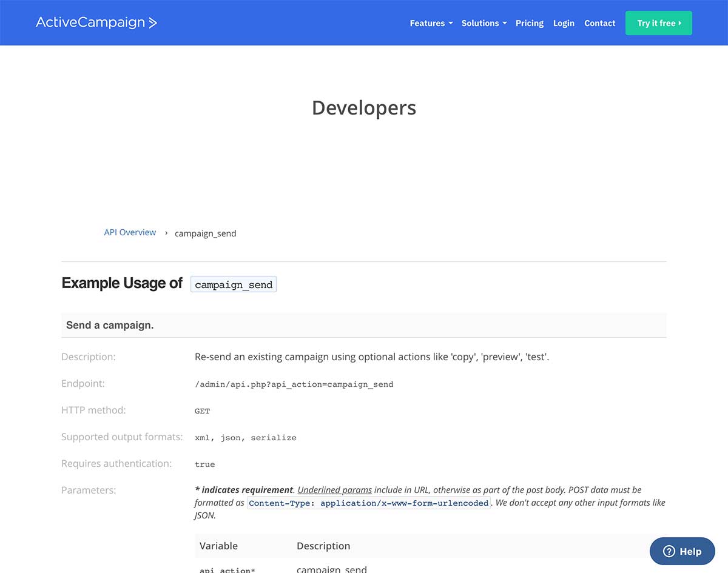
Task: Go to the Pricing page
Action: coord(530,23)
